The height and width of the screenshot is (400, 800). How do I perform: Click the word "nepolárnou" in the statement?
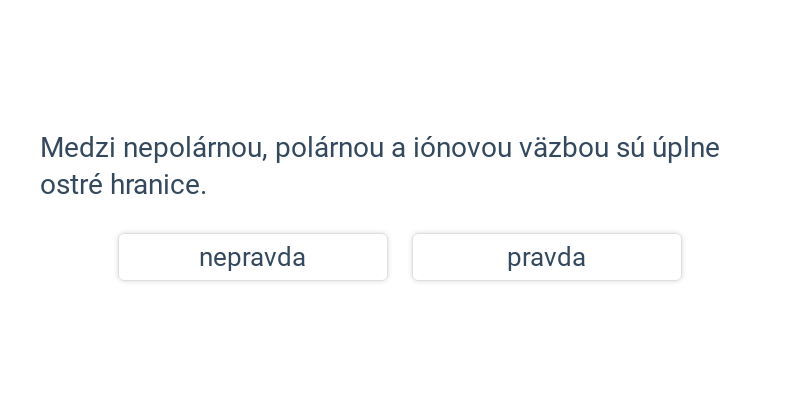tap(195, 149)
